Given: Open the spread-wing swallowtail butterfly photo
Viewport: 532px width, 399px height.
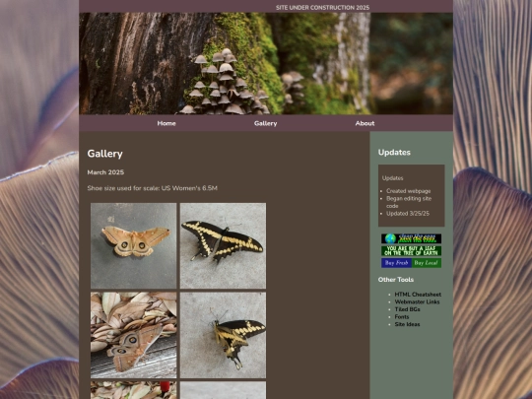Looking at the screenshot, I should [223, 245].
